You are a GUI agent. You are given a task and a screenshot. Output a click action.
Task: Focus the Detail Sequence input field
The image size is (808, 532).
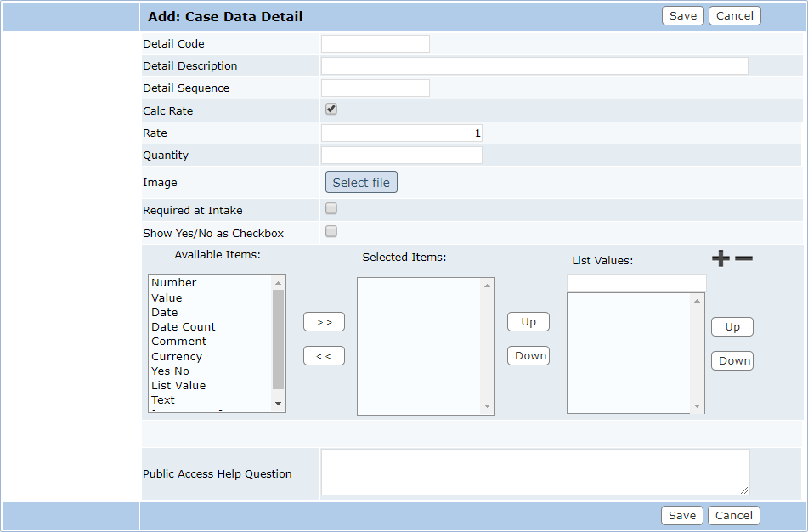click(376, 88)
